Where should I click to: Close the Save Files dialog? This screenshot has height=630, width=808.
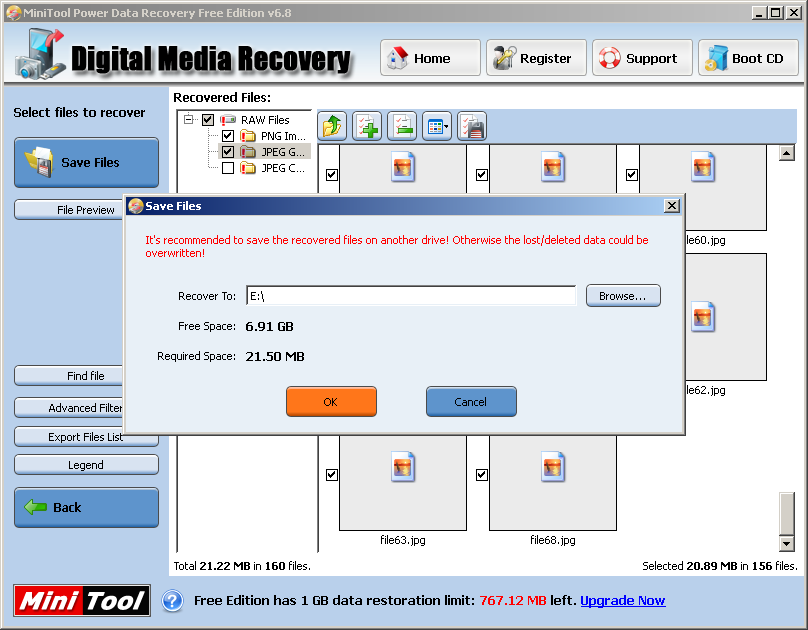[671, 206]
